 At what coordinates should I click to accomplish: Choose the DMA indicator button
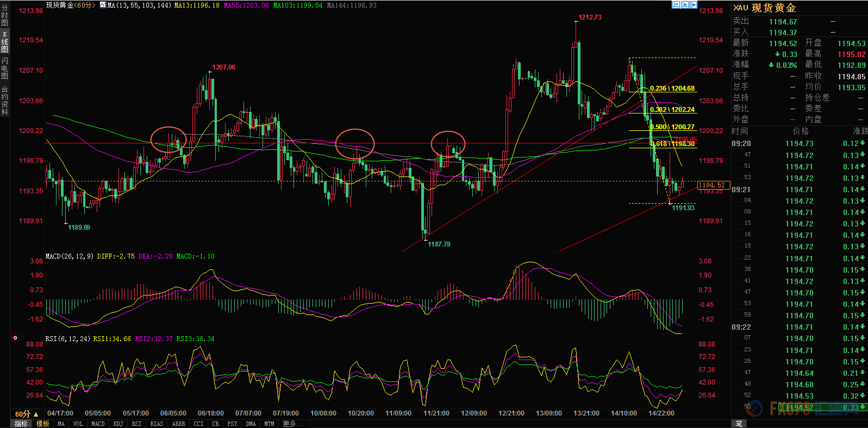click(x=251, y=424)
